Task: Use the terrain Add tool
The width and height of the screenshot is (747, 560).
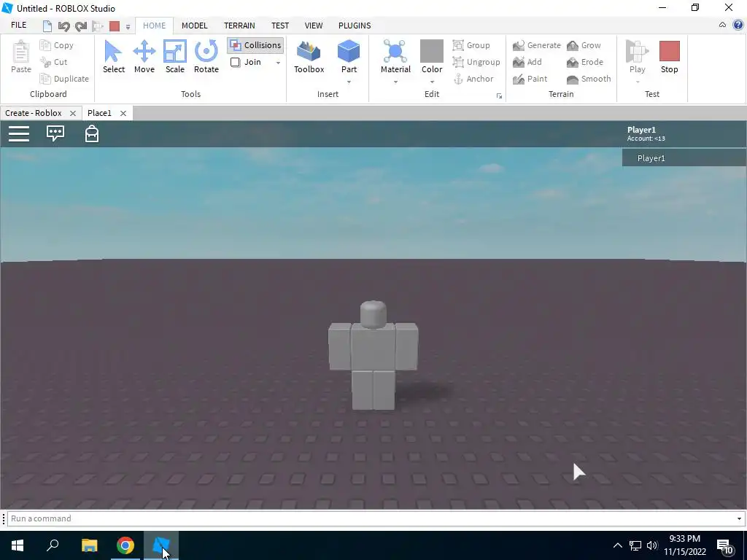Action: click(x=527, y=62)
